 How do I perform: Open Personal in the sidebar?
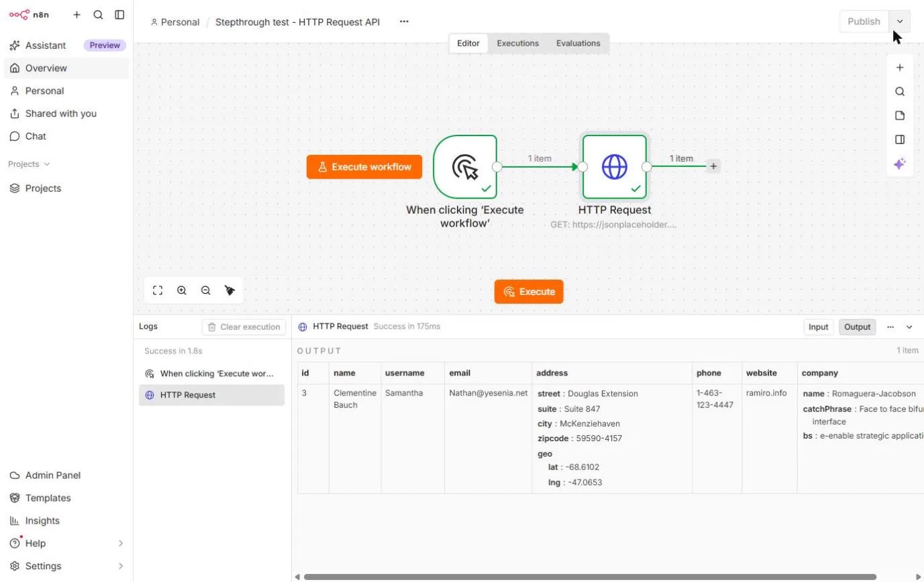coord(66,91)
